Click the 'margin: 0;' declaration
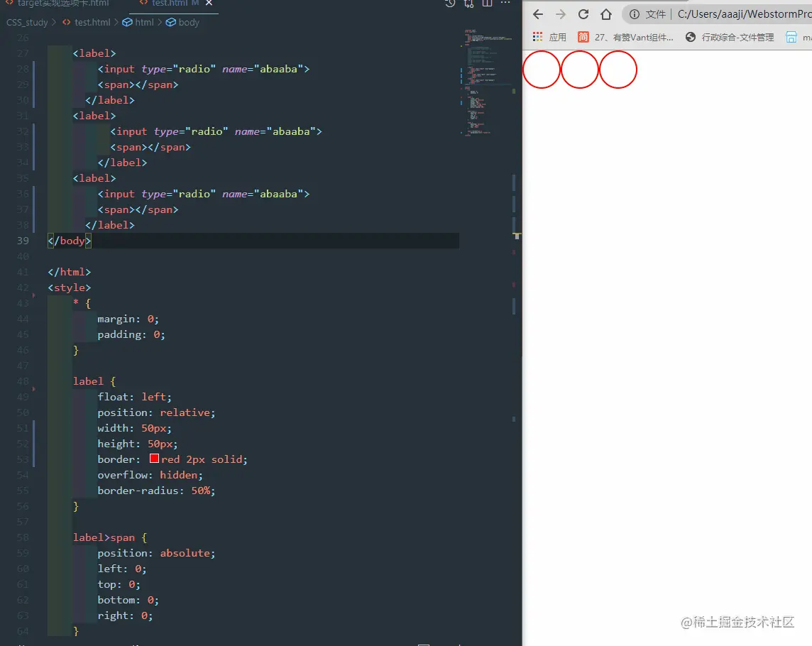812x646 pixels. coord(128,319)
